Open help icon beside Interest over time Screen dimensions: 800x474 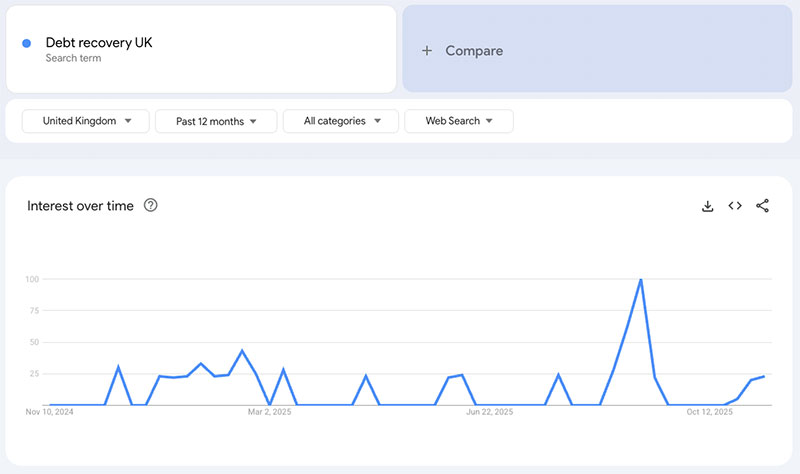151,206
